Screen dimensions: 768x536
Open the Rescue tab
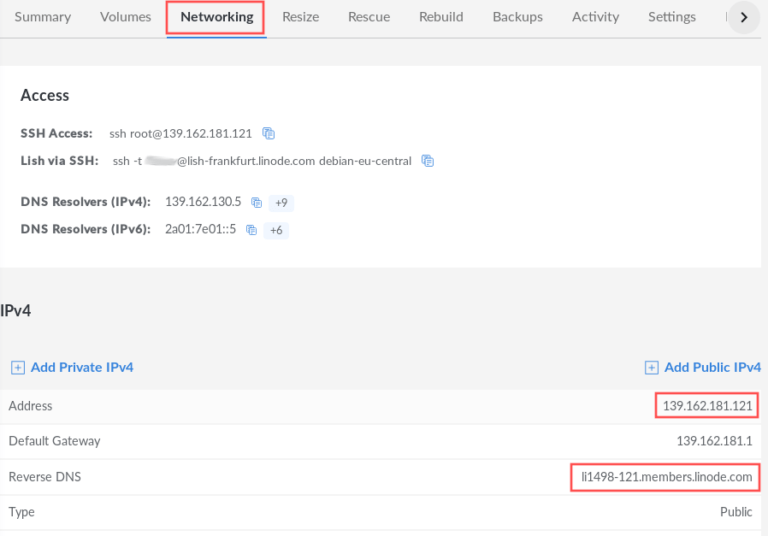pyautogui.click(x=369, y=17)
